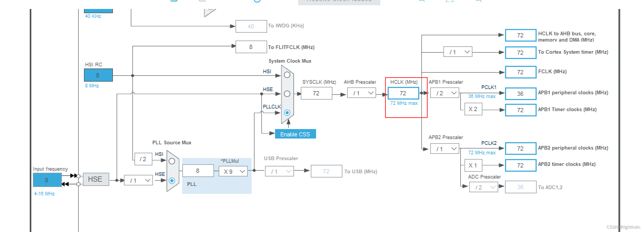Select PLLCLK in System Clock Mux

(x=287, y=113)
